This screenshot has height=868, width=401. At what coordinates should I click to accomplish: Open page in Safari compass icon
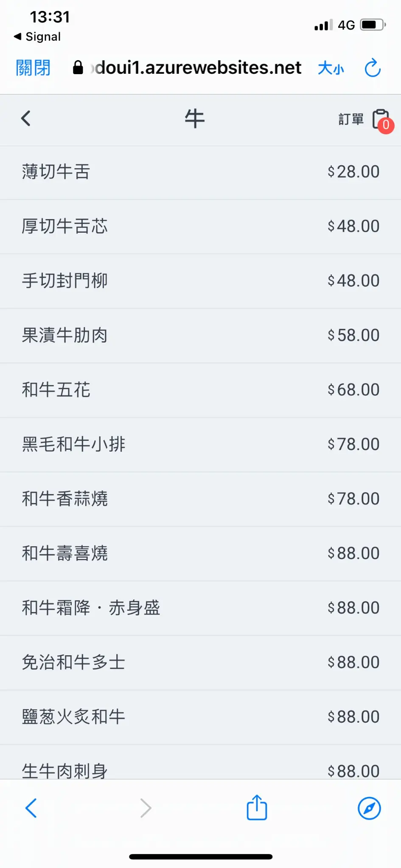[369, 808]
